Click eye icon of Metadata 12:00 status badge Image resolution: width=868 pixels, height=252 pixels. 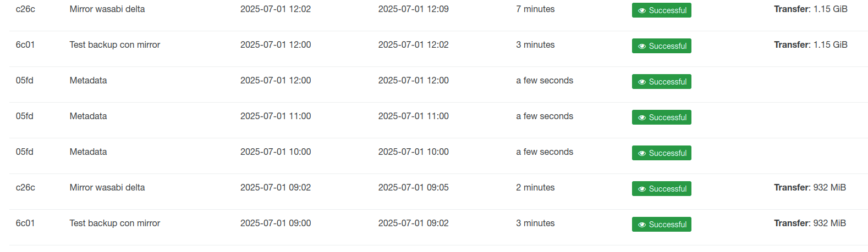coord(642,82)
